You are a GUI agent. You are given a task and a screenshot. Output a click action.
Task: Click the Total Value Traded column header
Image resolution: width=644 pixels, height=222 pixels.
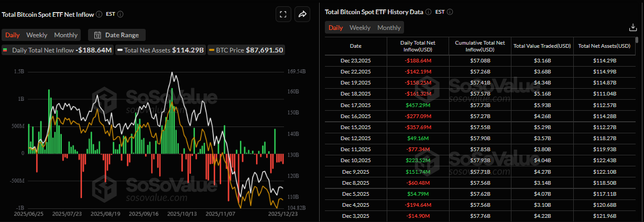click(x=542, y=46)
